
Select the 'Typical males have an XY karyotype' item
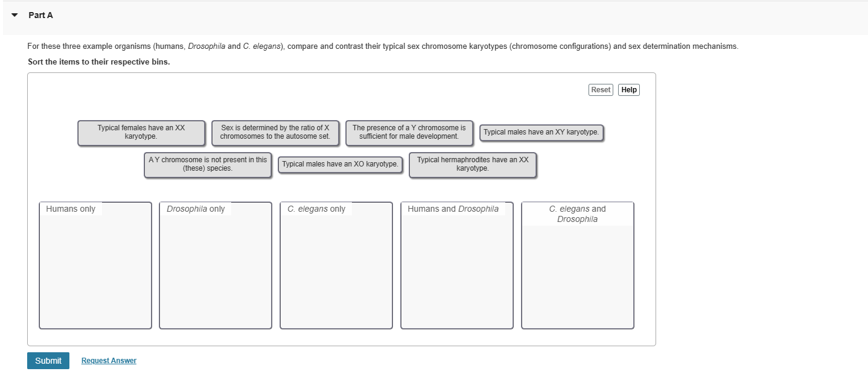click(540, 132)
